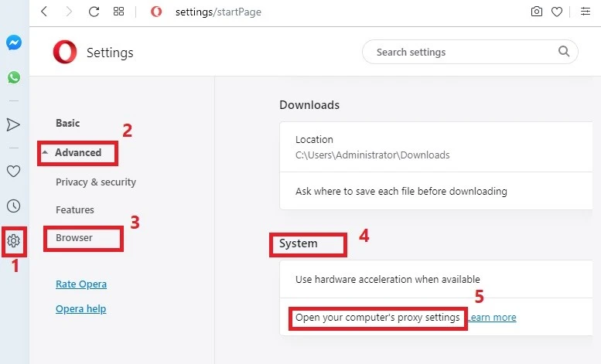Viewport: 601px width, 364px height.
Task: Open Messenger from the sidebar
Action: coord(13,43)
